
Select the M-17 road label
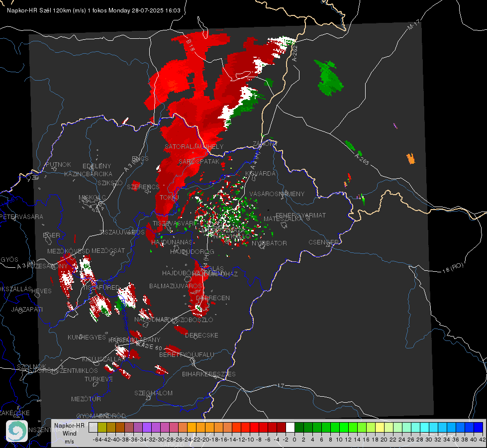pos(413,25)
